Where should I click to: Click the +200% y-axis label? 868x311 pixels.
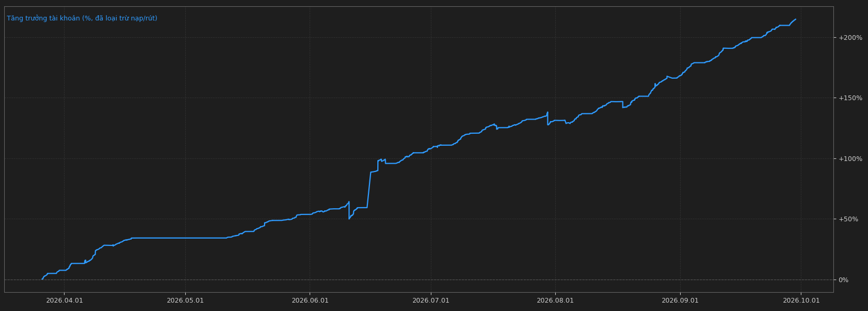point(850,38)
